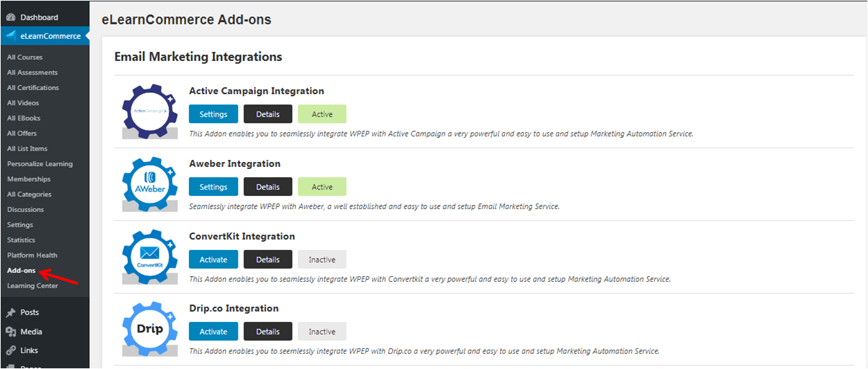Click the Drip.co Integration title
The image size is (868, 369).
point(234,309)
